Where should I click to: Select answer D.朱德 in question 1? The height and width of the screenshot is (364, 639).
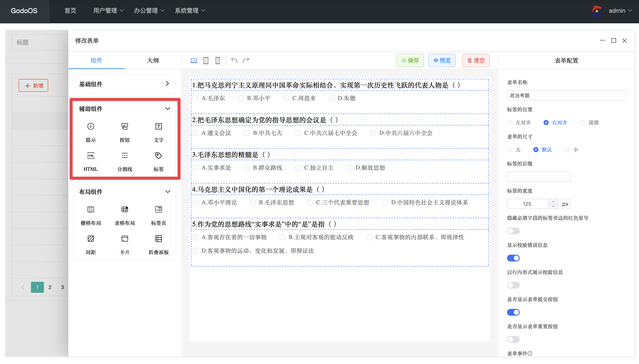pos(342,98)
